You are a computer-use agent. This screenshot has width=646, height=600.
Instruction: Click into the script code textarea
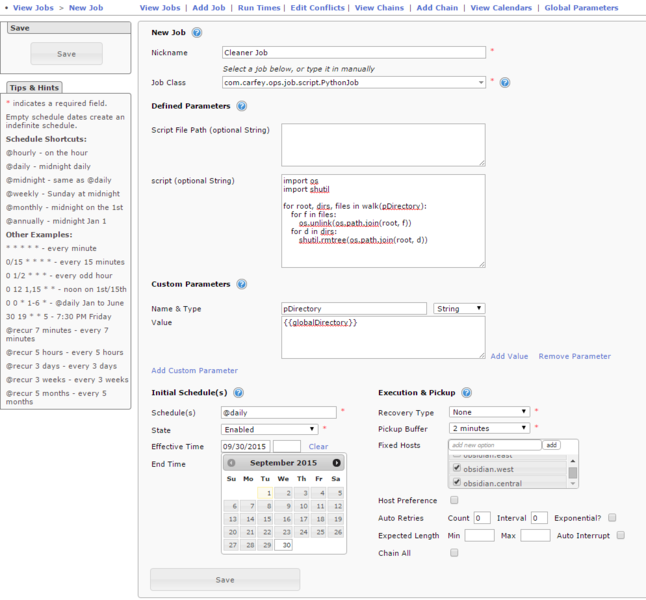[383, 221]
